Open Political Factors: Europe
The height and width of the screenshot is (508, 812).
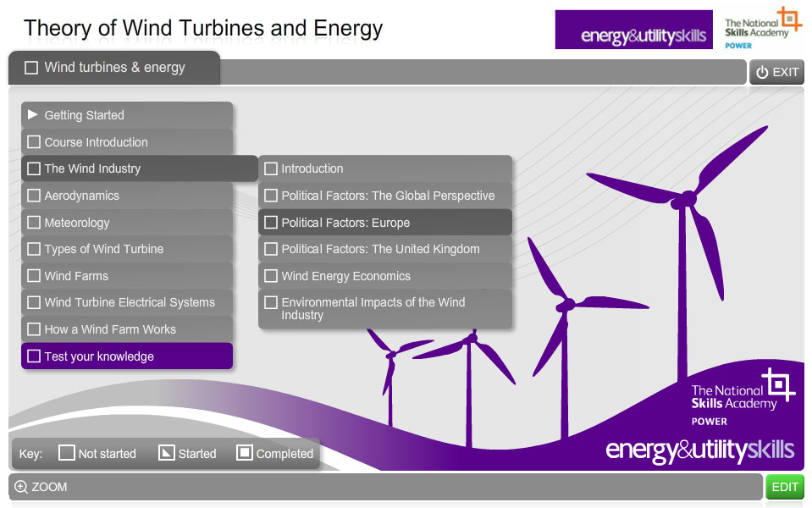385,222
